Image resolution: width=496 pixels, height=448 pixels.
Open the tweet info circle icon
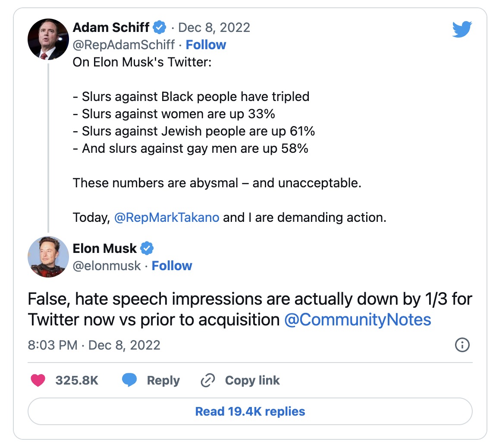tap(462, 345)
